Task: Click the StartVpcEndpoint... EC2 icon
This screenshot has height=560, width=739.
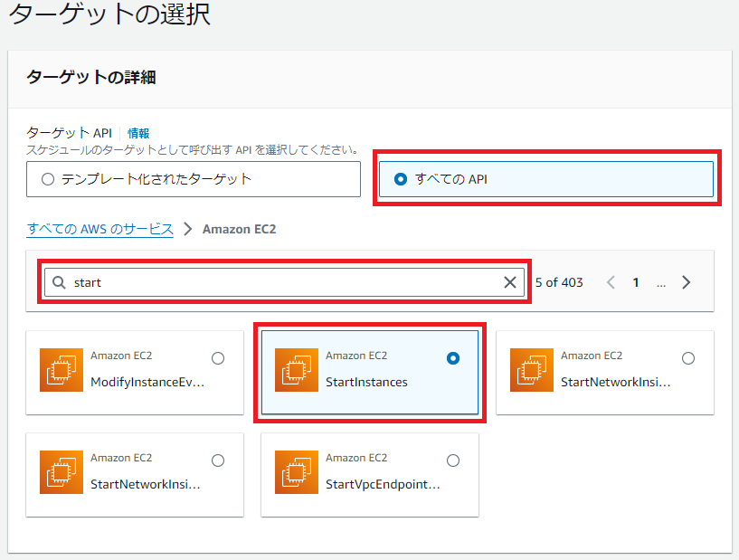Action: (297, 472)
